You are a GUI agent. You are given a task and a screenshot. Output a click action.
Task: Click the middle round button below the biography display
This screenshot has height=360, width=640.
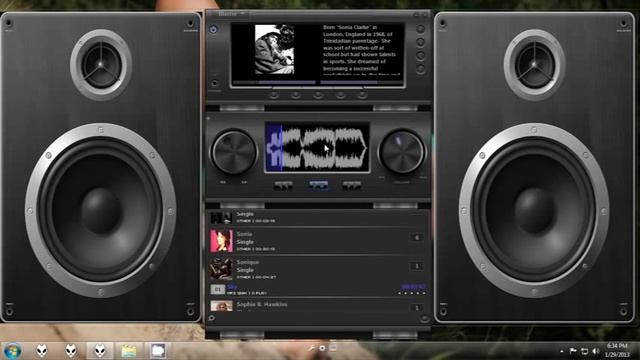tap(318, 96)
